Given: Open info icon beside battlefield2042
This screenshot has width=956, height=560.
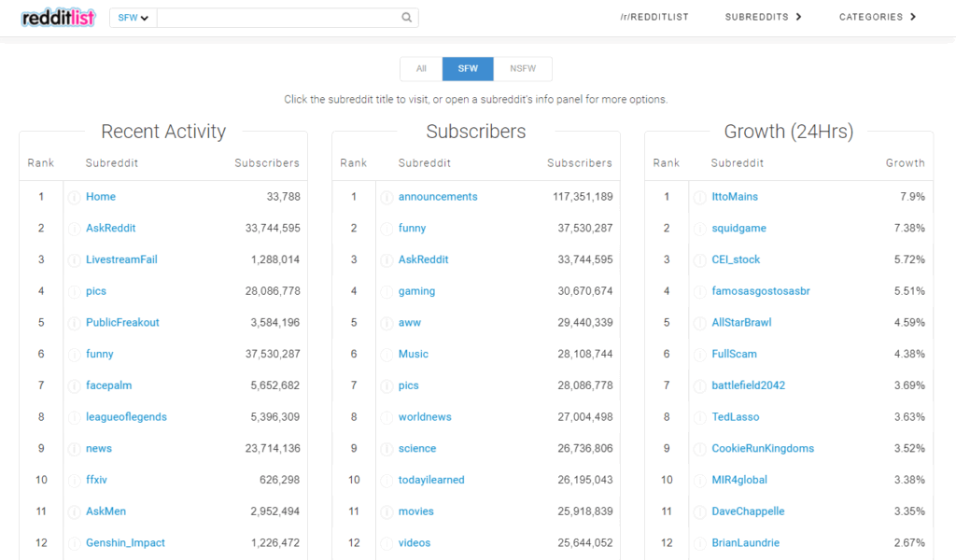Looking at the screenshot, I should point(700,385).
